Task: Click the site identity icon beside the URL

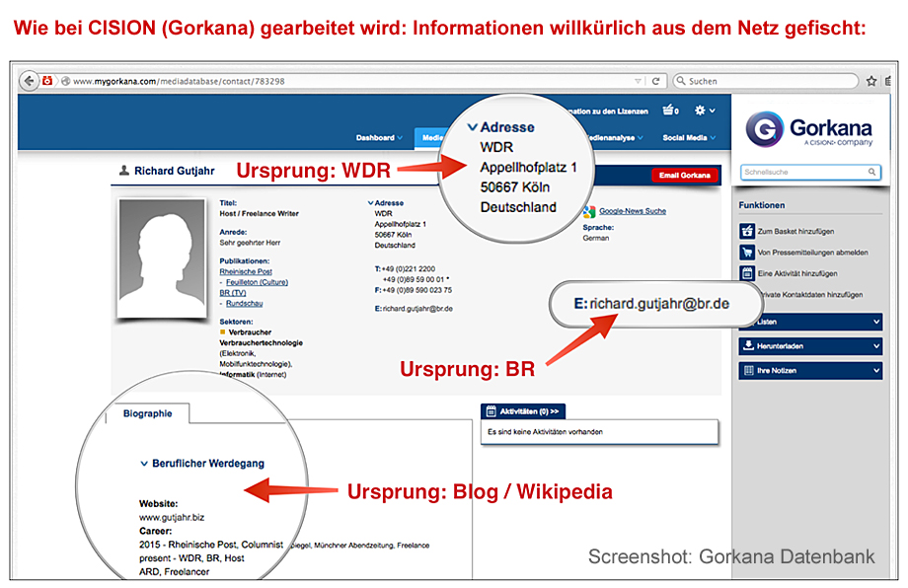Action: tap(65, 81)
